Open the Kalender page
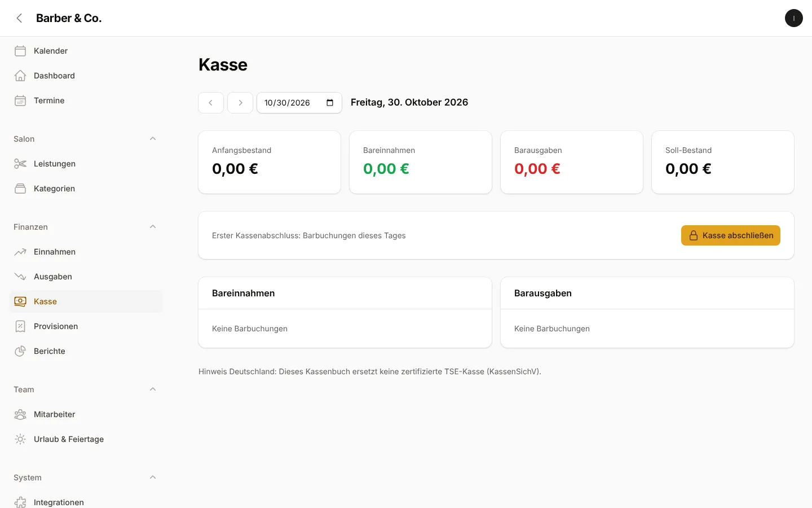This screenshot has width=812, height=508. pos(86,51)
